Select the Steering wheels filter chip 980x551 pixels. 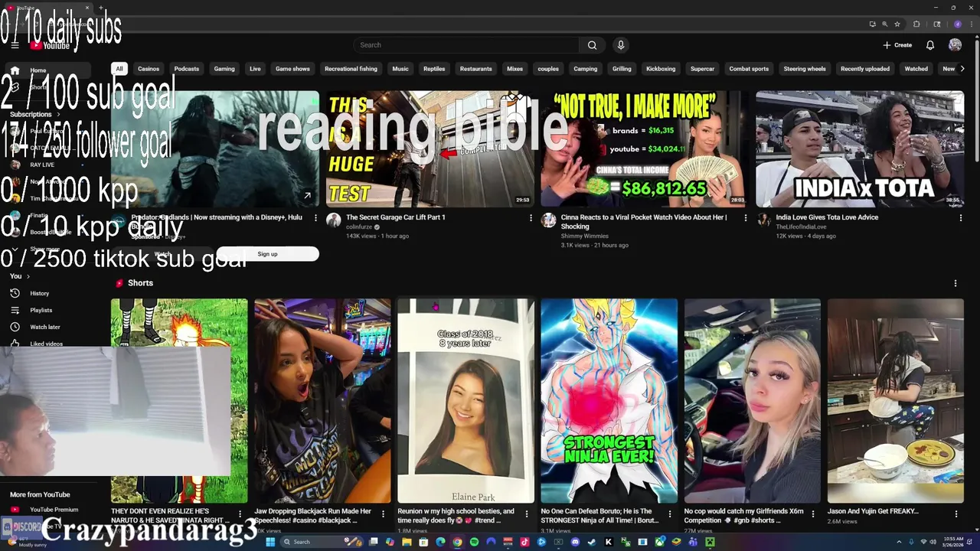click(x=805, y=69)
